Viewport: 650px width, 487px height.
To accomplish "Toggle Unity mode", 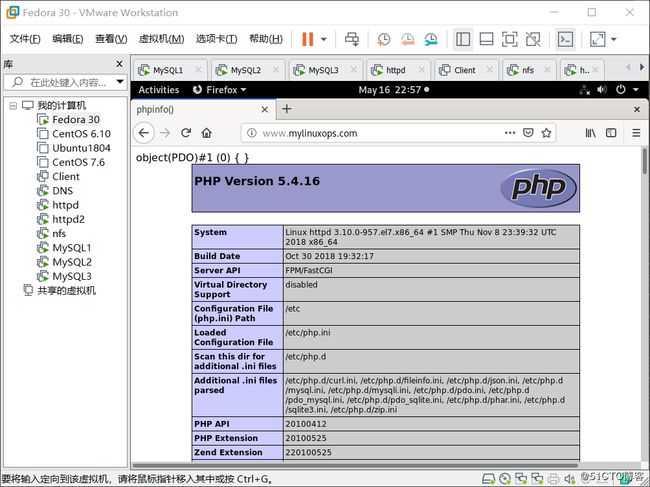I will pyautogui.click(x=533, y=39).
